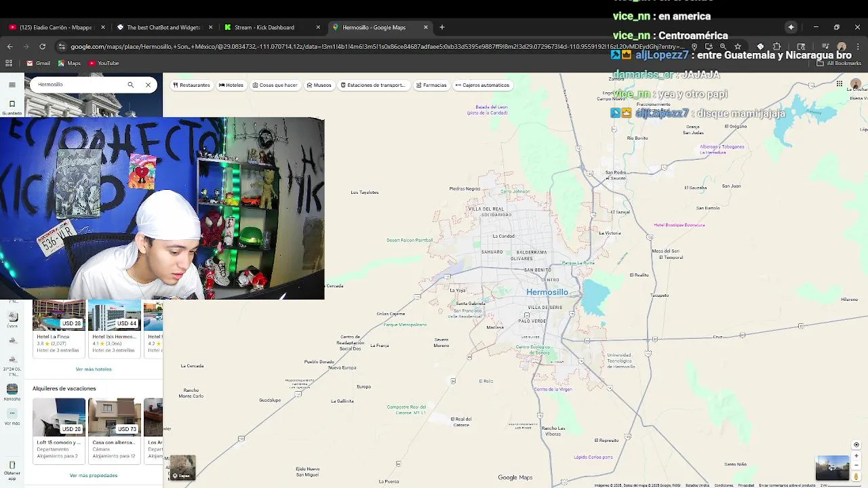868x488 pixels.
Task: Click the Parque Metropolitano map label
Action: coord(406,325)
